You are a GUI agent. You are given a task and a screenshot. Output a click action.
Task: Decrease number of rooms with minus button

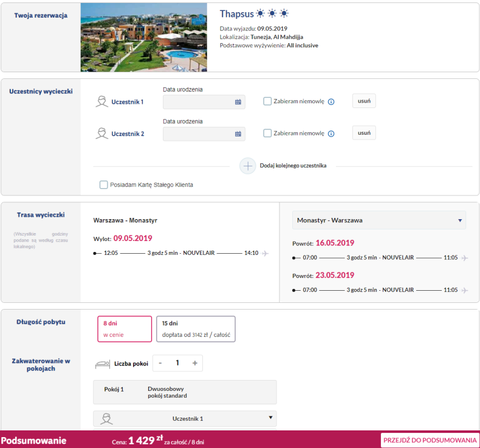(x=160, y=363)
